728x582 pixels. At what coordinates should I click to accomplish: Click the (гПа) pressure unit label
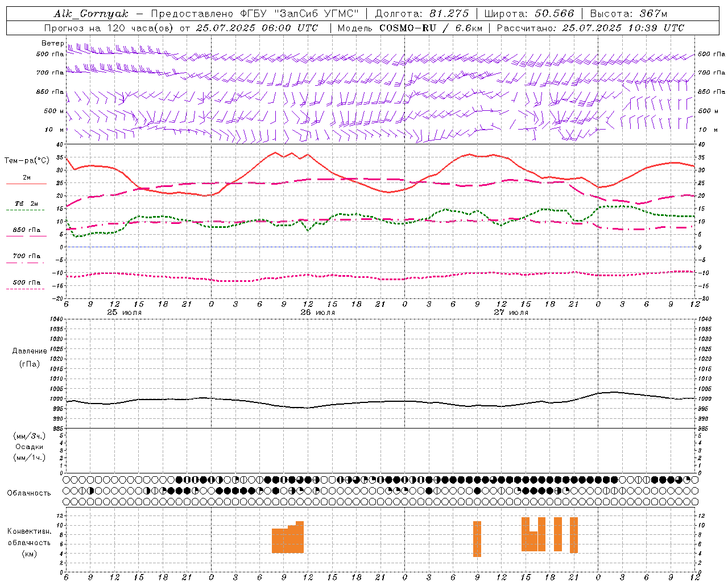[x=29, y=364]
